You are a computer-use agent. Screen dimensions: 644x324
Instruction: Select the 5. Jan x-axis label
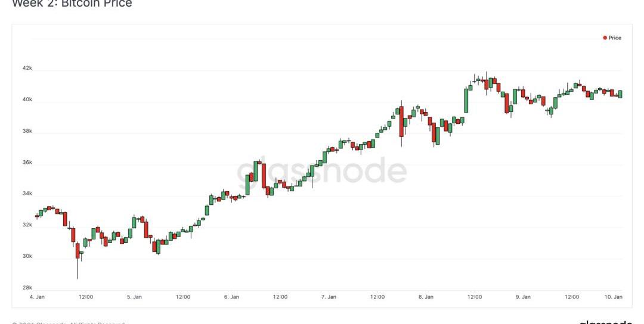click(134, 297)
